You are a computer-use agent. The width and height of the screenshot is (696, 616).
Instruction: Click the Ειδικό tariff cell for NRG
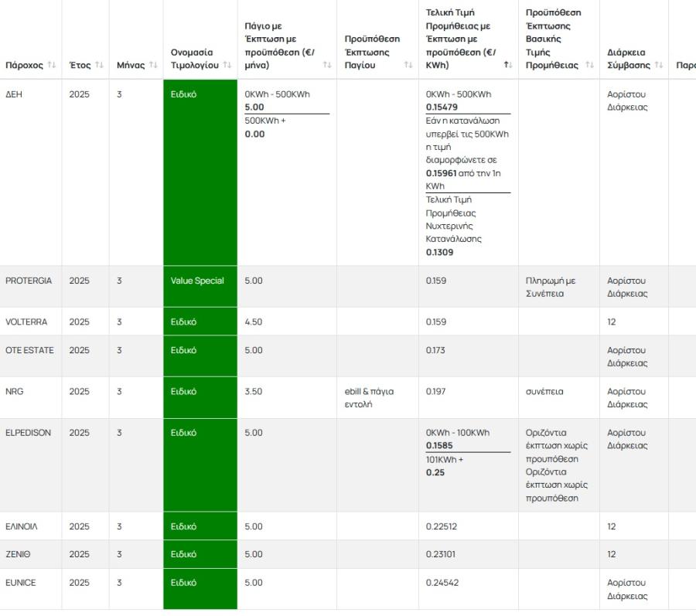[200, 397]
